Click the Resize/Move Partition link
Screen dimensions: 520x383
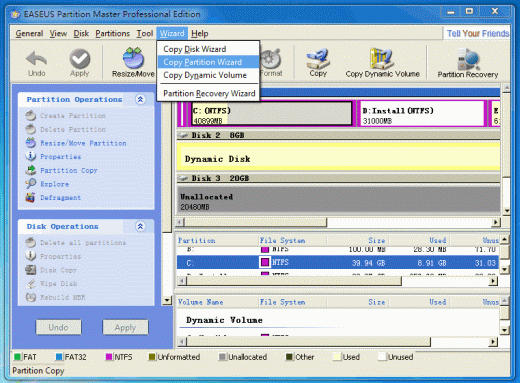[83, 143]
